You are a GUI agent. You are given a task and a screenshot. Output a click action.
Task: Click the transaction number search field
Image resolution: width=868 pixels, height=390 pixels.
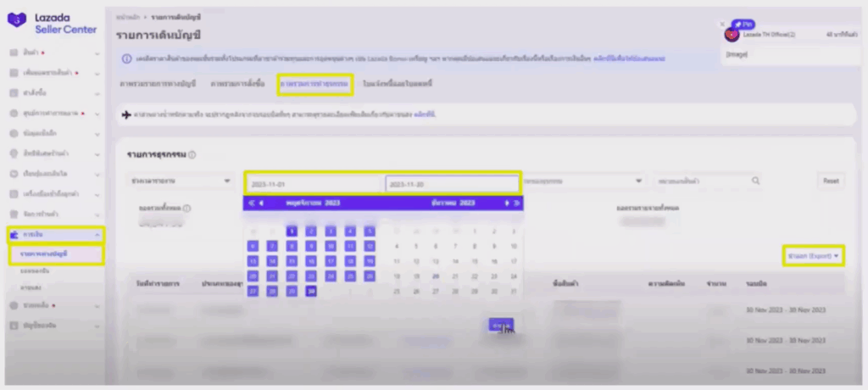click(708, 181)
